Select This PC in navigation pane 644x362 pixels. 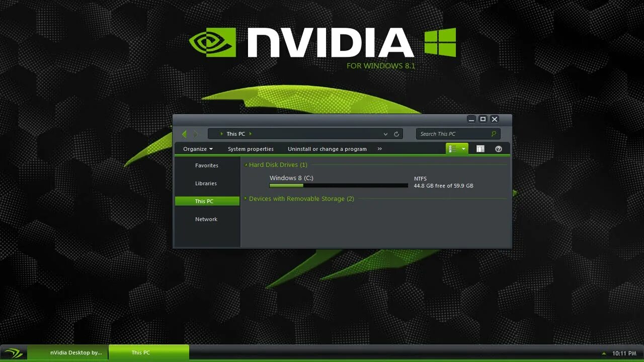coord(207,201)
